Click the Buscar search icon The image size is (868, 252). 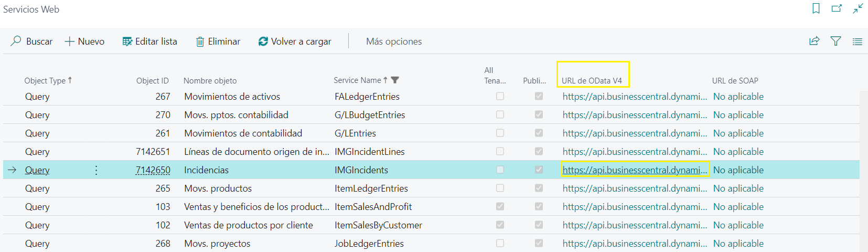click(x=16, y=41)
